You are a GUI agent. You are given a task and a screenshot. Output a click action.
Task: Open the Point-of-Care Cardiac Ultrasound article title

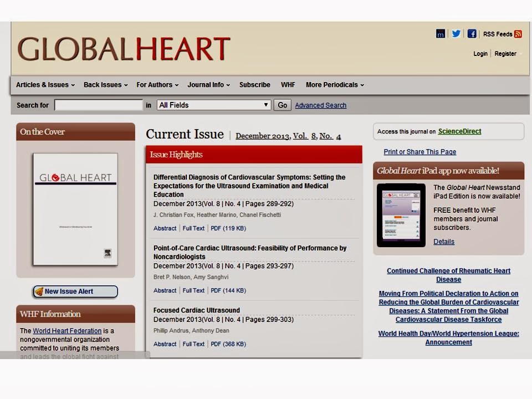[x=250, y=252]
